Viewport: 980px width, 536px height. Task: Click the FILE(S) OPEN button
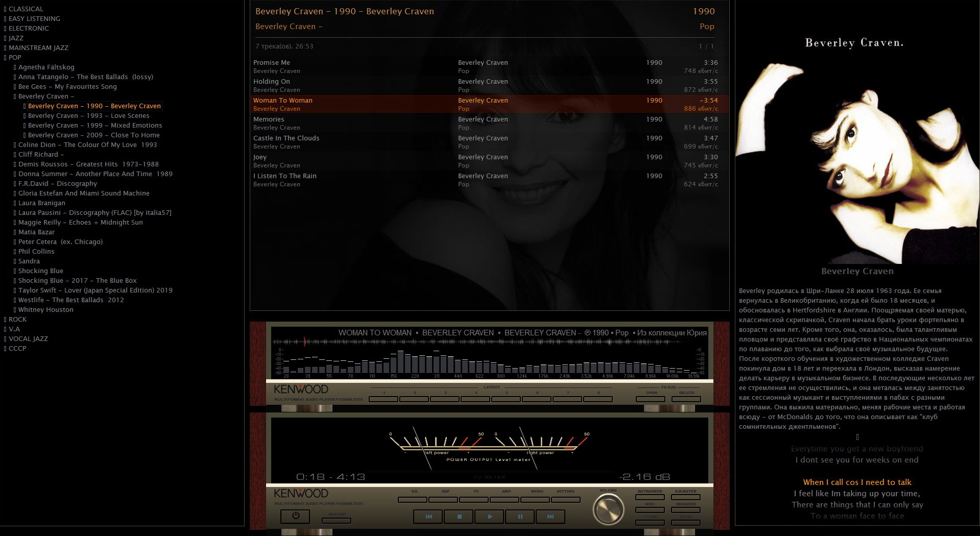pyautogui.click(x=651, y=399)
